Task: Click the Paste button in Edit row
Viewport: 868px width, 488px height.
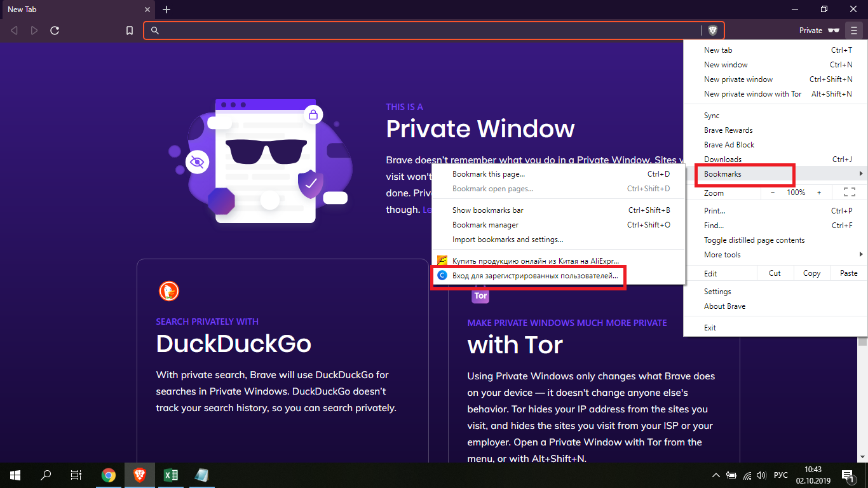Action: (x=848, y=273)
